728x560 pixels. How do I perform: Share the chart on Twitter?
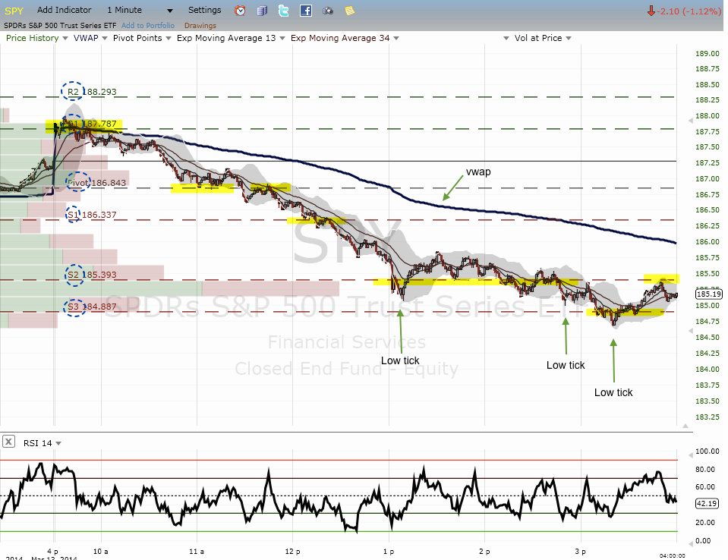[x=283, y=10]
